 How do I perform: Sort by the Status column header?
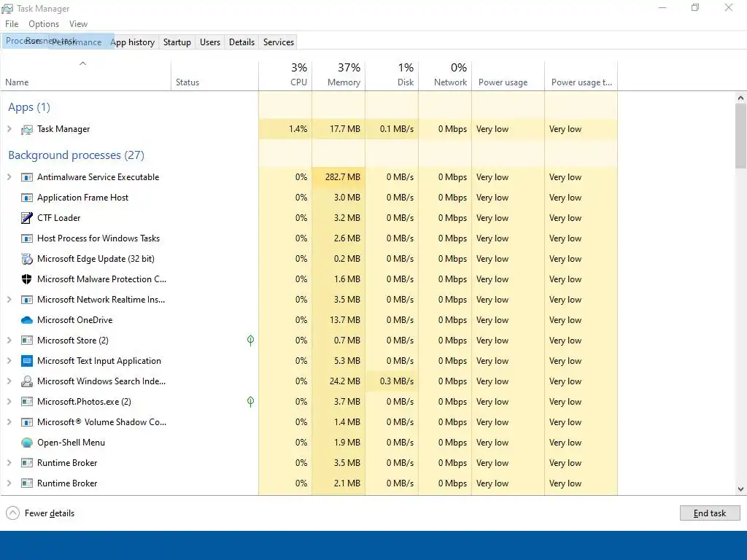click(x=214, y=76)
